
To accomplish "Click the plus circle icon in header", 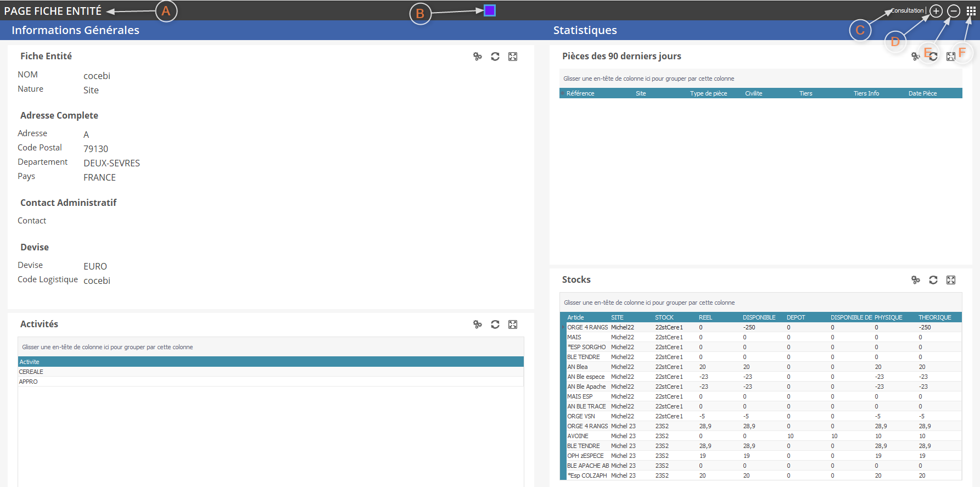I will 936,11.
